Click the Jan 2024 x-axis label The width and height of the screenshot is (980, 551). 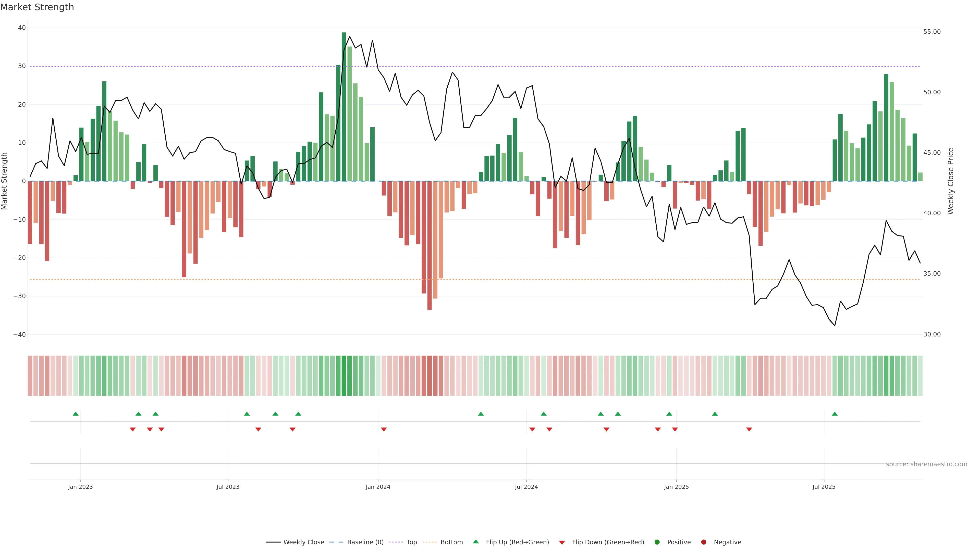[378, 487]
